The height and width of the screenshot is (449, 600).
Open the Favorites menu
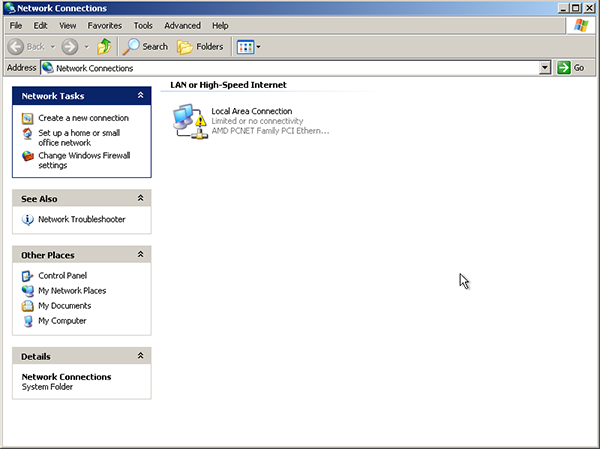(x=105, y=25)
